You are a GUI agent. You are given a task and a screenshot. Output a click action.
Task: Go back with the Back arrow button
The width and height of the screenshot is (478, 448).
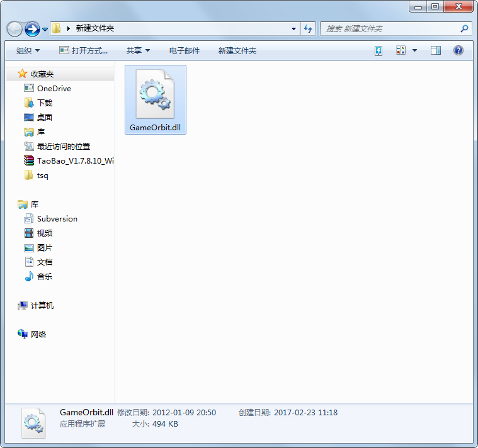(14, 29)
